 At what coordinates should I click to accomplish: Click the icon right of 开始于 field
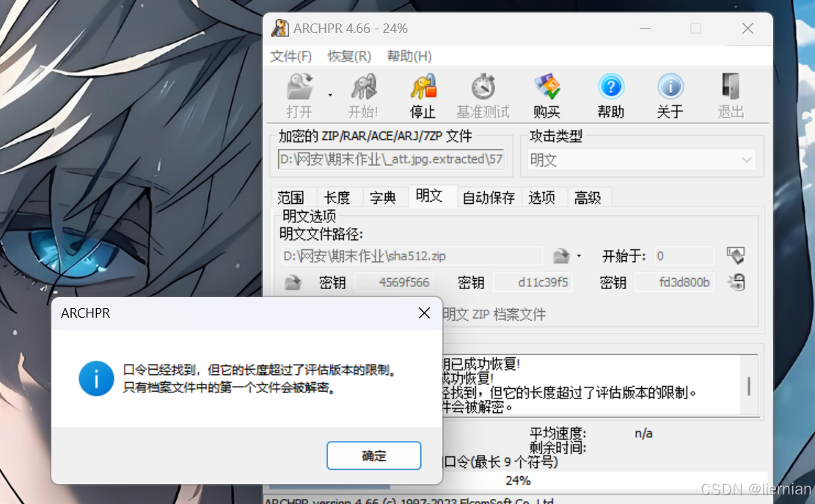pos(736,255)
